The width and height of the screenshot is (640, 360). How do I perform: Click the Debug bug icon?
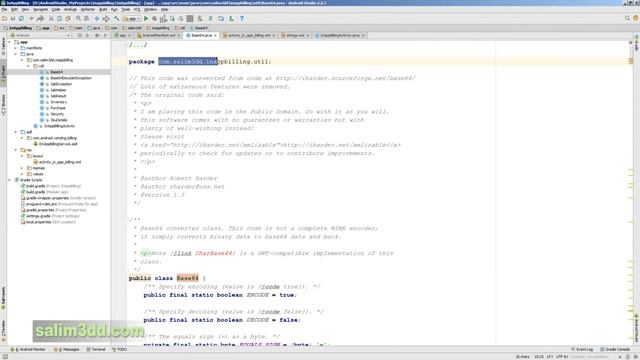tap(155, 18)
